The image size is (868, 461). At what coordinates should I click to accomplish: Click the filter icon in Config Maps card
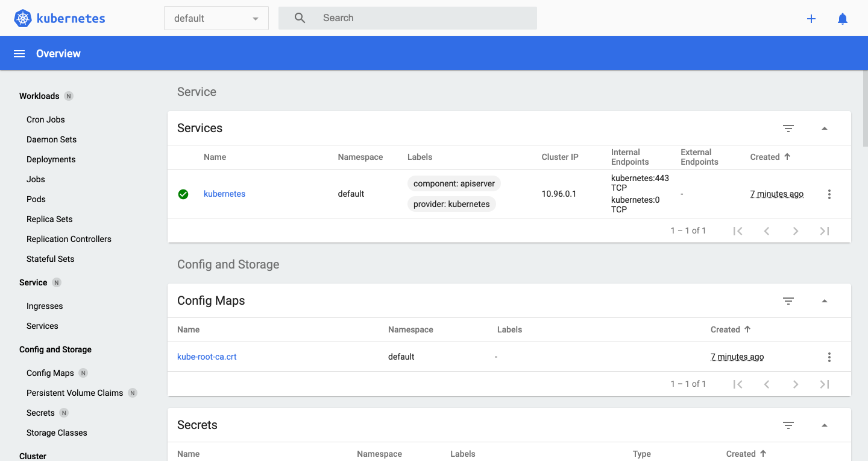pos(788,300)
